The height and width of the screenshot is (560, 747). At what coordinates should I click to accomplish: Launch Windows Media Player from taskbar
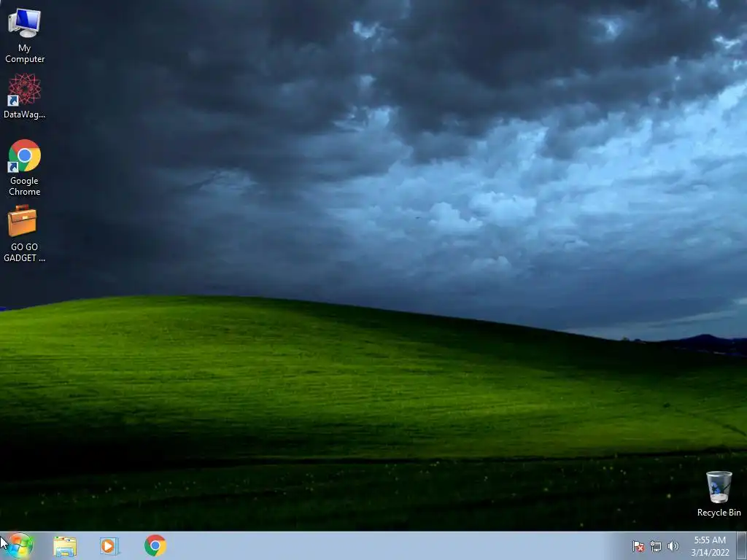coord(109,545)
